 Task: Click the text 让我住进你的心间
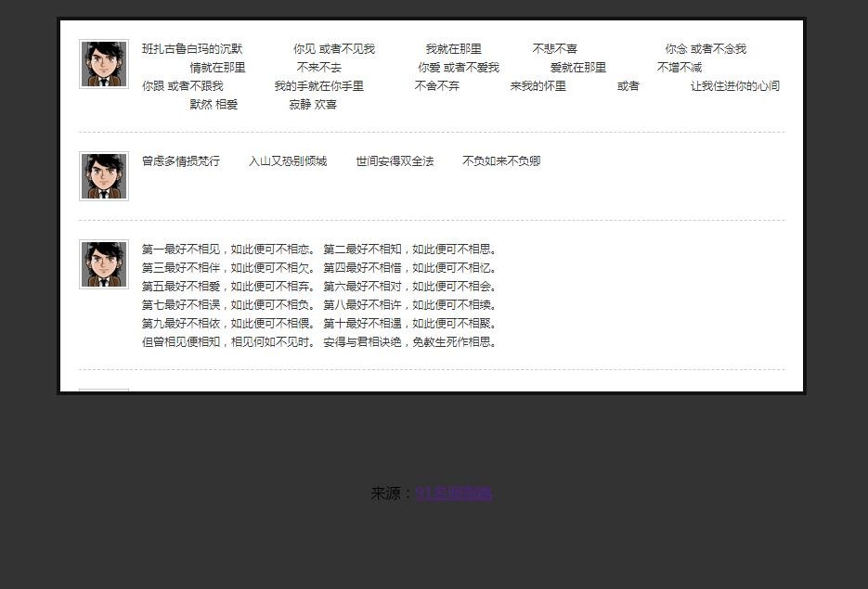point(735,85)
